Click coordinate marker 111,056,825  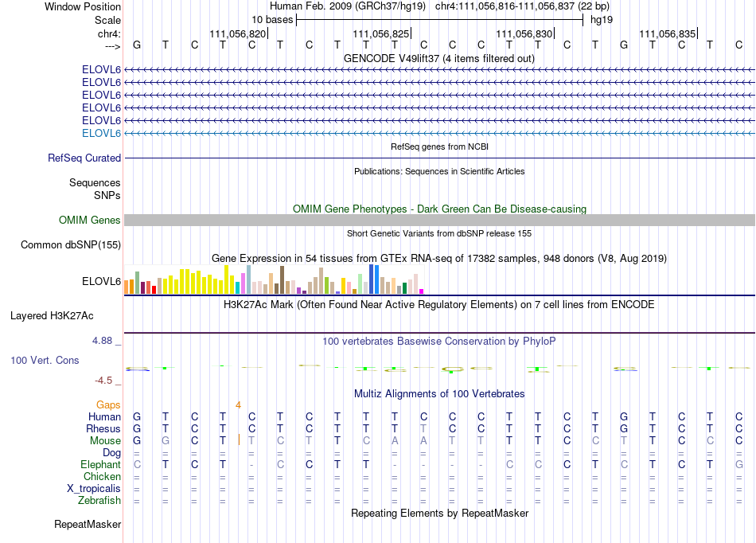point(381,33)
